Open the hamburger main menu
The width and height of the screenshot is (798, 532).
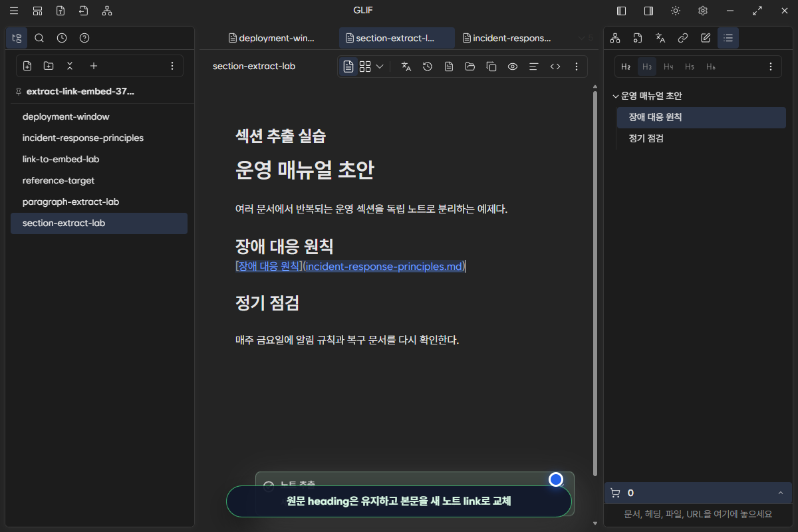click(14, 11)
